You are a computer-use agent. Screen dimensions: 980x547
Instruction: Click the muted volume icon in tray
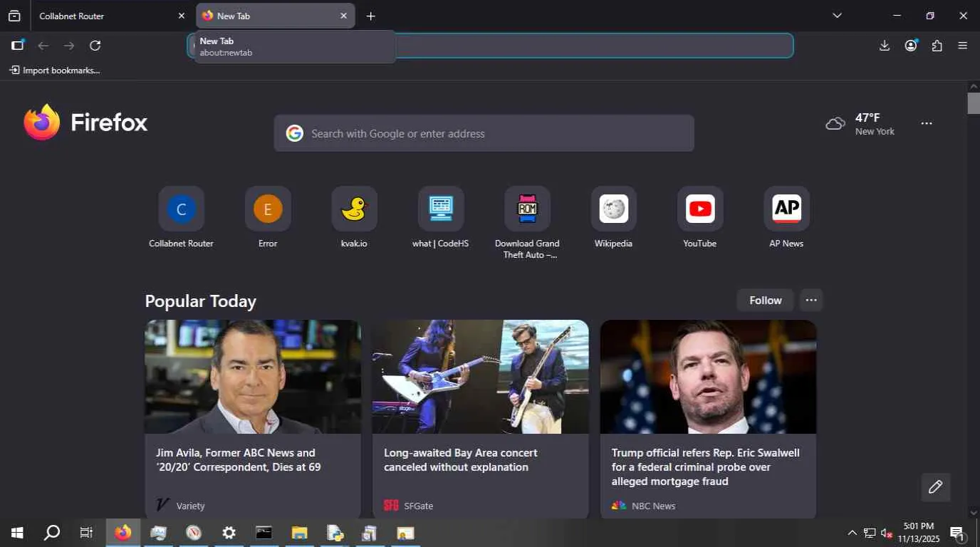coord(887,533)
